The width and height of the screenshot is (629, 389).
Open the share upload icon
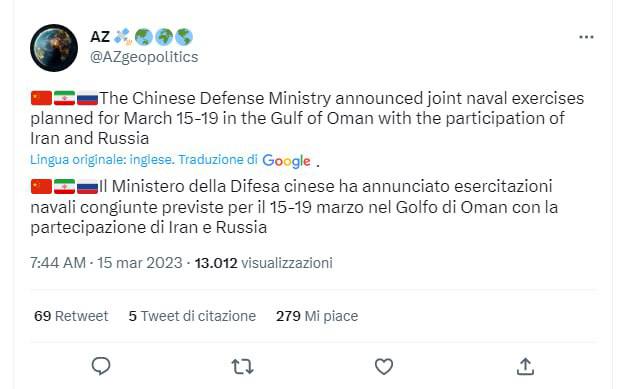pyautogui.click(x=525, y=366)
